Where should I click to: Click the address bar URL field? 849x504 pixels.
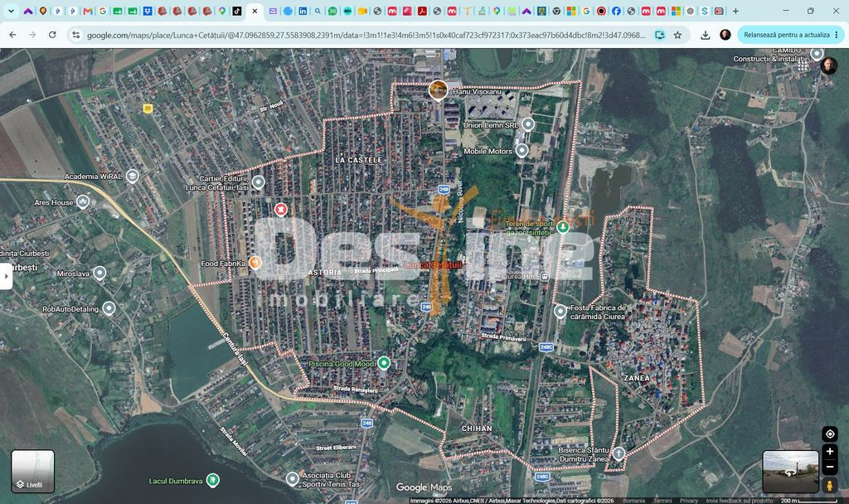366,35
